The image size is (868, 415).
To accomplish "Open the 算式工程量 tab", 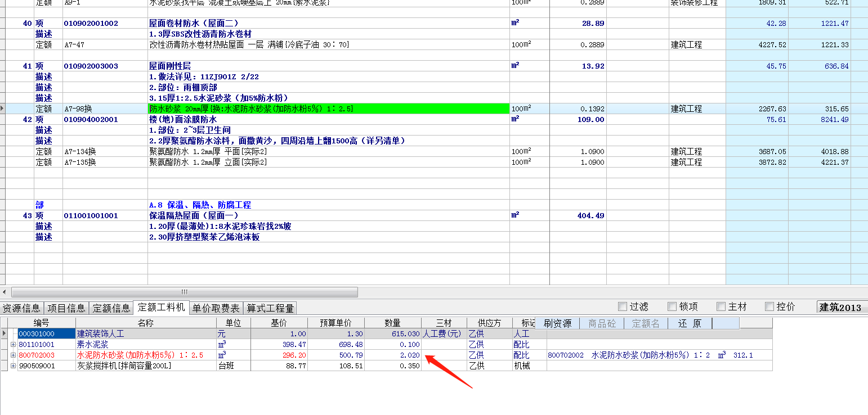I will pos(270,308).
